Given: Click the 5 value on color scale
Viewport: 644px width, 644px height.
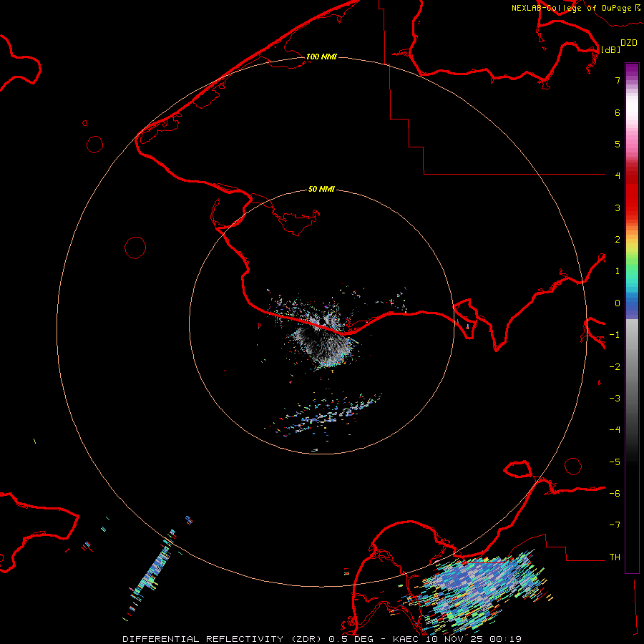Looking at the screenshot, I should (x=618, y=144).
